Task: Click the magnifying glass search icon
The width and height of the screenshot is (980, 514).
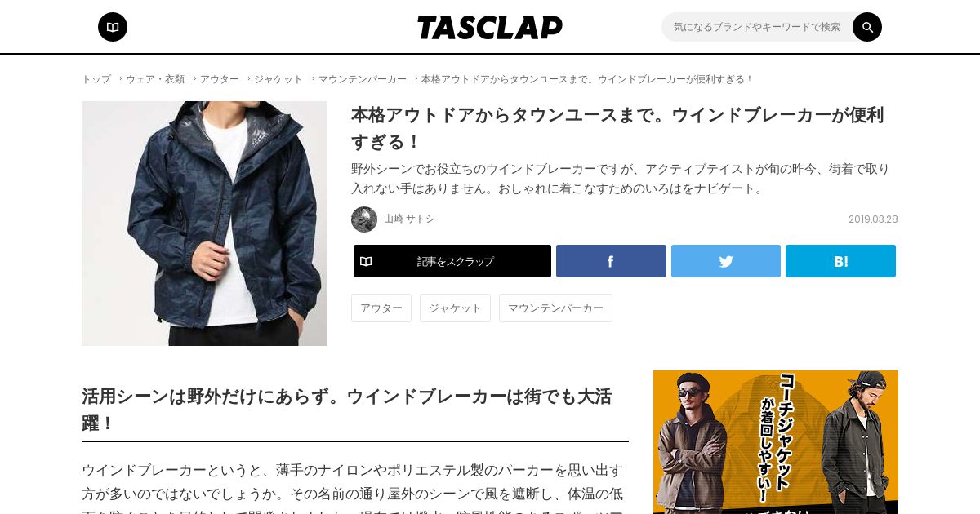Action: (867, 27)
